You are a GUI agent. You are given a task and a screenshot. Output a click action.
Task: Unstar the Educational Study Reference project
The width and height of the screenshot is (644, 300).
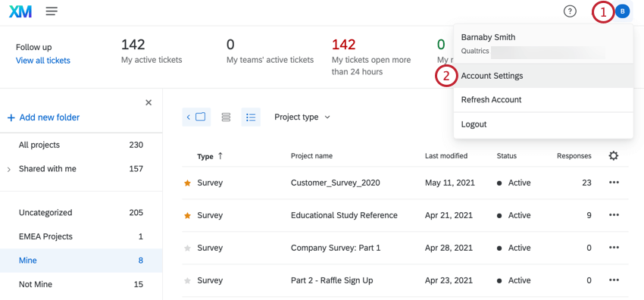point(187,215)
